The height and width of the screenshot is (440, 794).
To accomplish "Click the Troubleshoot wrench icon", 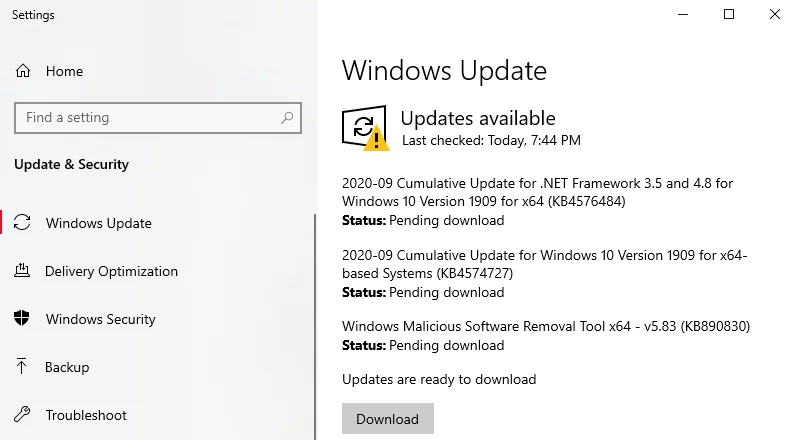I will 22,415.
